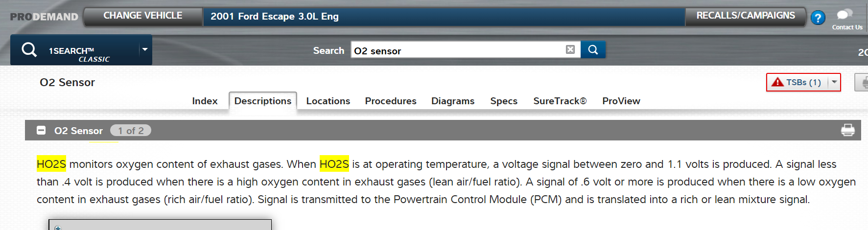Open the help question mark icon

click(818, 18)
